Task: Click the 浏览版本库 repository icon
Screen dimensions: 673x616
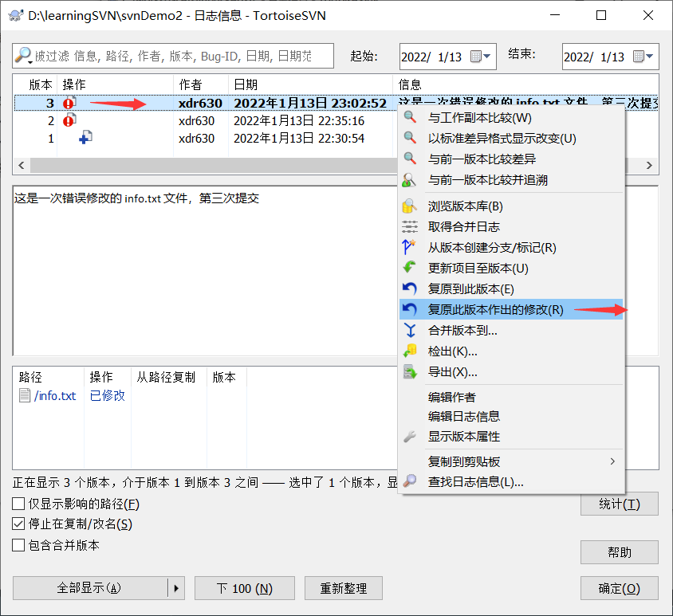Action: click(410, 206)
